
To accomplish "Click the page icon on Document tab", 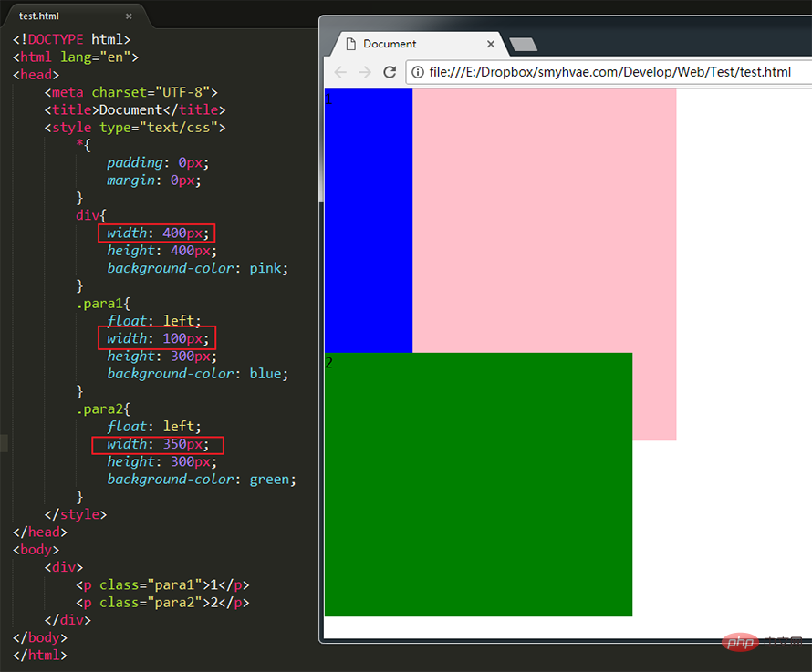I will pos(350,44).
